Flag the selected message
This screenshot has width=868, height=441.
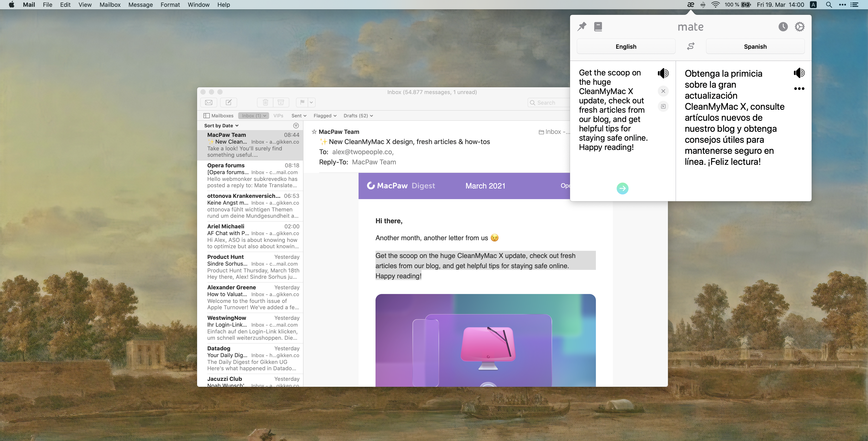pyautogui.click(x=302, y=103)
